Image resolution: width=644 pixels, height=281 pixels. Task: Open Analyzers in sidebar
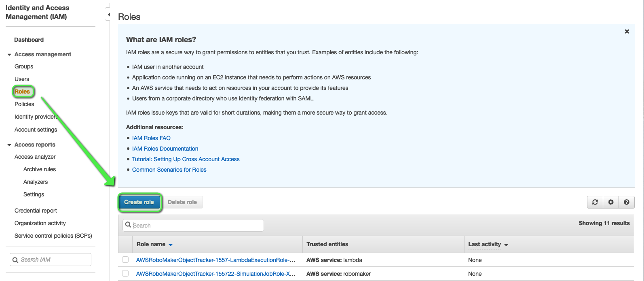(x=36, y=182)
